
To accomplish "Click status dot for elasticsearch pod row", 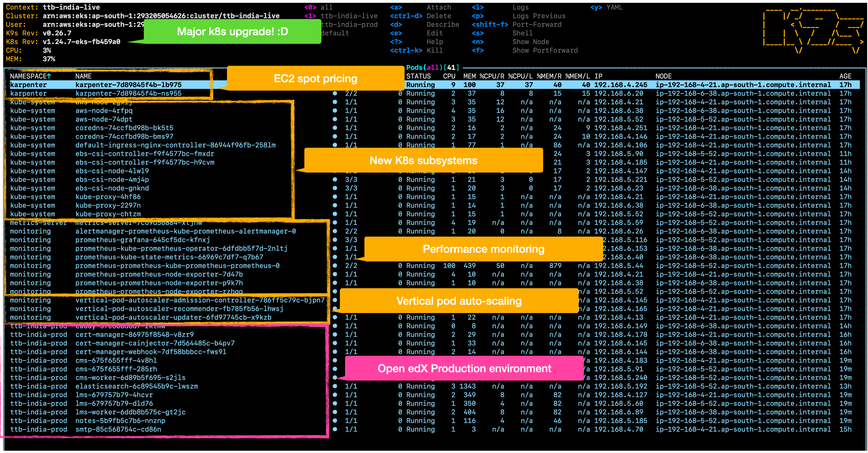I will tap(335, 386).
